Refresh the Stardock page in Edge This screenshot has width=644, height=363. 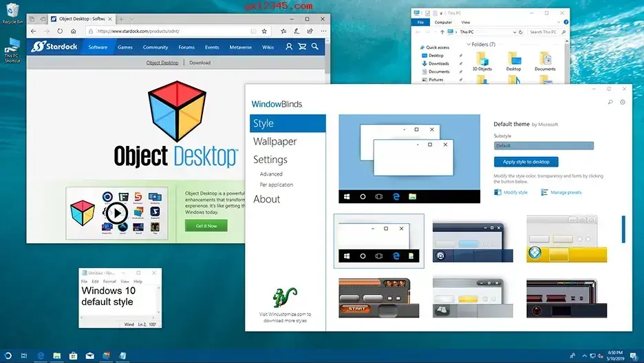tap(60, 31)
